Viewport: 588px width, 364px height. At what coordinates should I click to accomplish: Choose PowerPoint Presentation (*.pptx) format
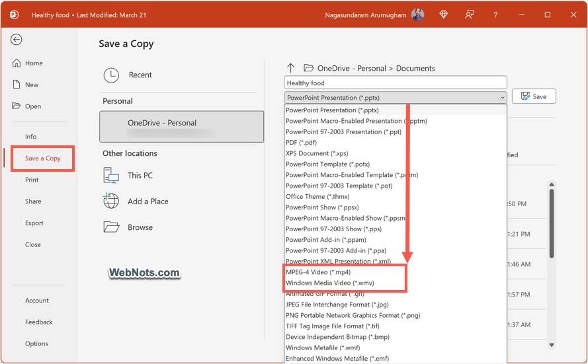(396, 110)
